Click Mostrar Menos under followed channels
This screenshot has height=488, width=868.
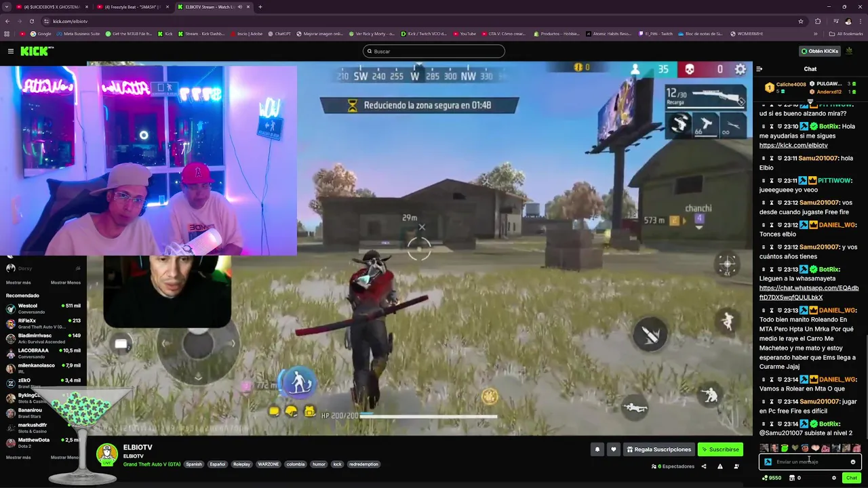pyautogui.click(x=65, y=283)
